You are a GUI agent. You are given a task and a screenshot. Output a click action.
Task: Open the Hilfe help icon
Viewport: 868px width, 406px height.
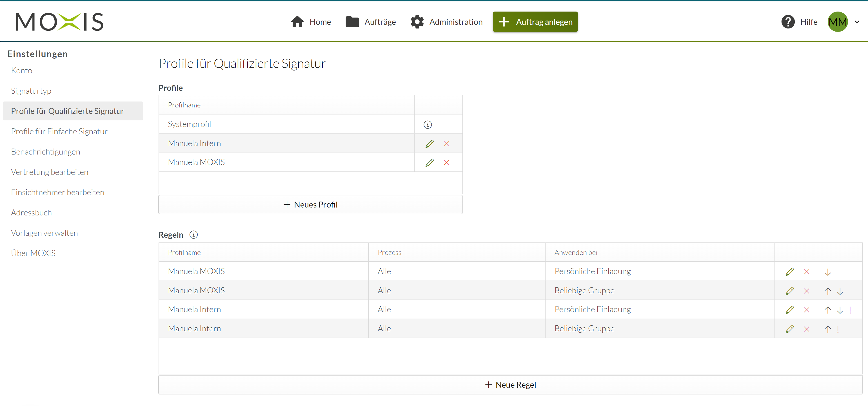pos(788,22)
